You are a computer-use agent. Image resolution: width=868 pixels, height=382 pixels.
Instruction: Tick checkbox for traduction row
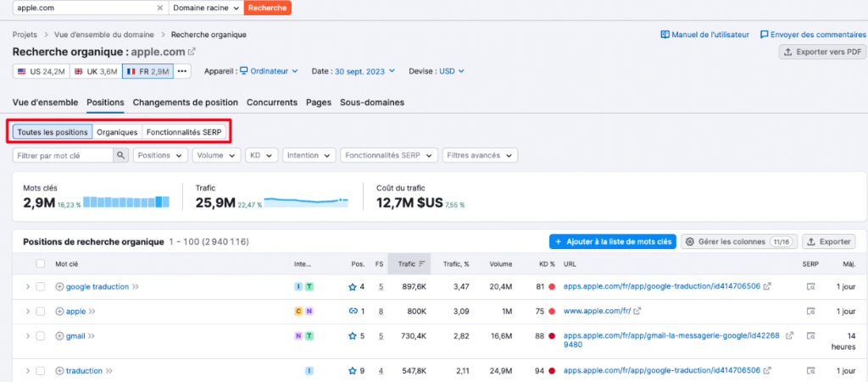(41, 370)
